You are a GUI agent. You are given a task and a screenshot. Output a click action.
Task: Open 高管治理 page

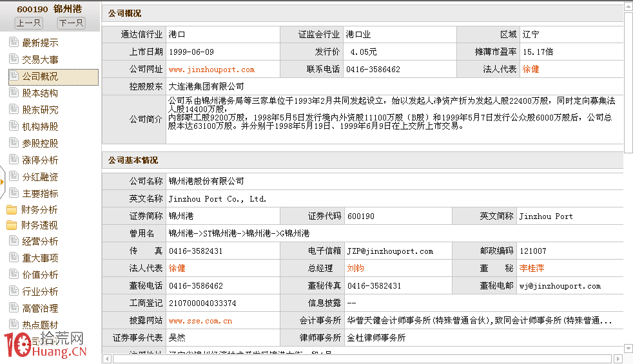(x=40, y=309)
